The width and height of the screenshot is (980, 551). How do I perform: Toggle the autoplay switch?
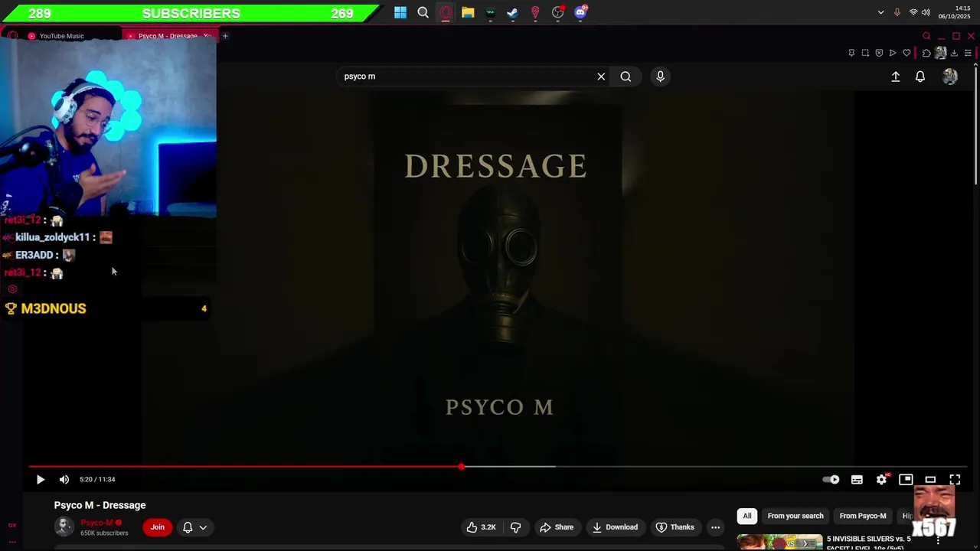[x=831, y=479]
